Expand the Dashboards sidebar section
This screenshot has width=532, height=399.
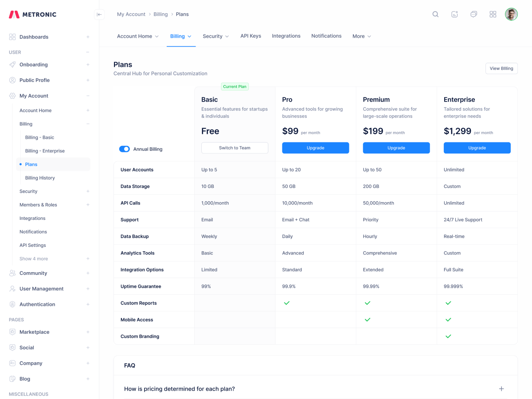tap(88, 37)
